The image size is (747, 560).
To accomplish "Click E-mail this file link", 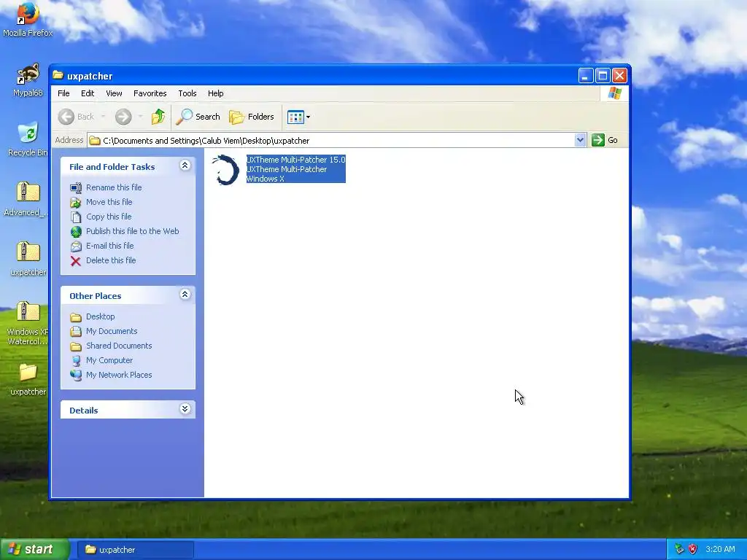I will coord(109,246).
